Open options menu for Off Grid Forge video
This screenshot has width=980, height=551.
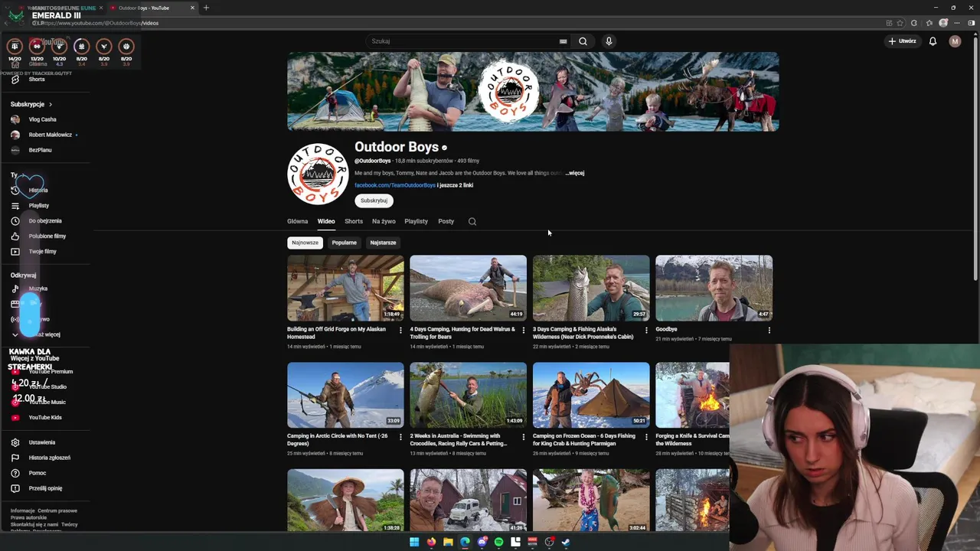(x=400, y=331)
